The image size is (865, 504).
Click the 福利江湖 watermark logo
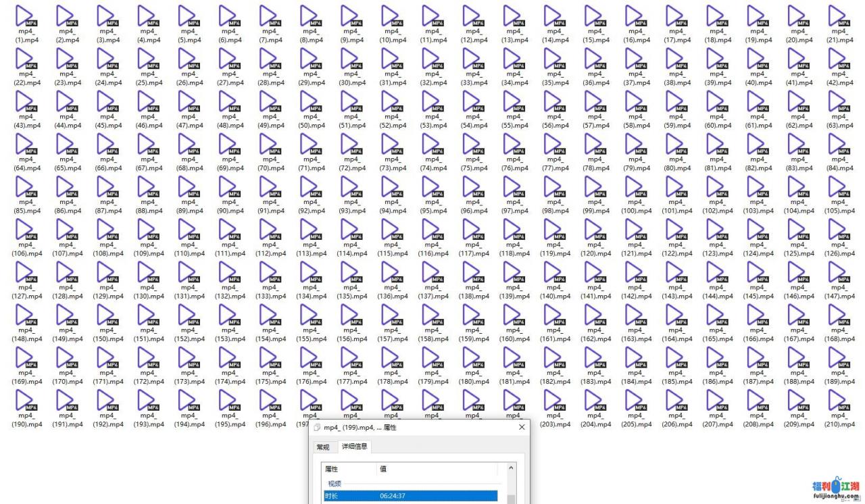[836, 488]
